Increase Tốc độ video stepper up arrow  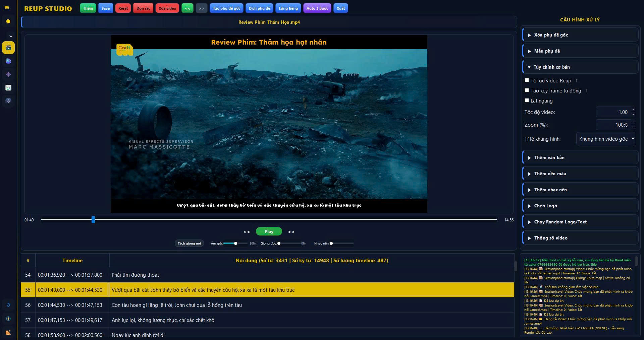point(633,110)
